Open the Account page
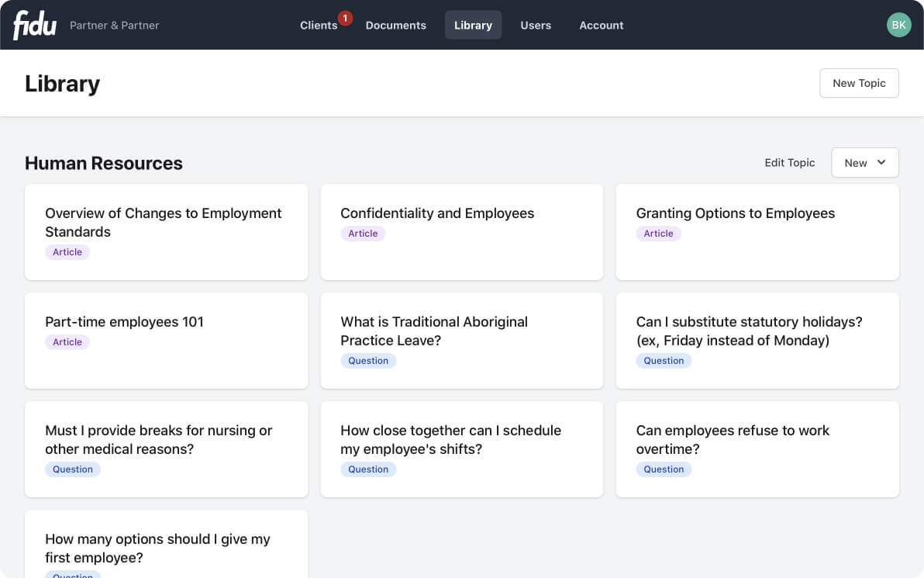 coord(601,25)
